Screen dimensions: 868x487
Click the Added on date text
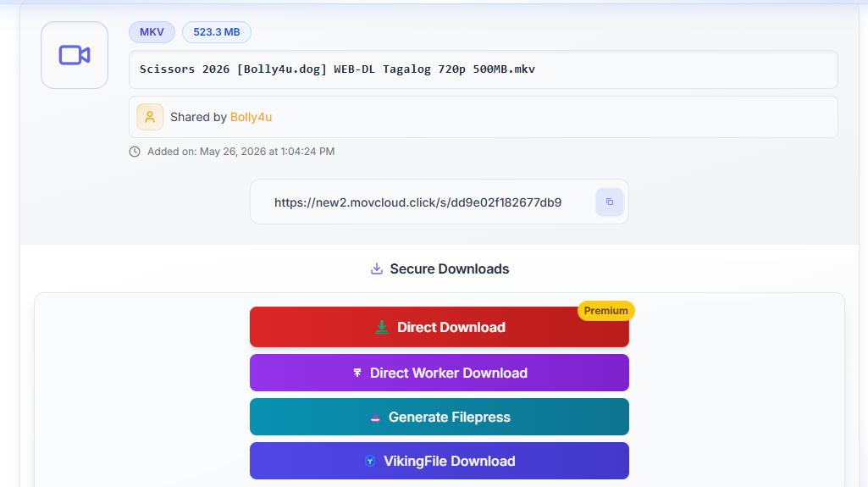[x=240, y=152]
